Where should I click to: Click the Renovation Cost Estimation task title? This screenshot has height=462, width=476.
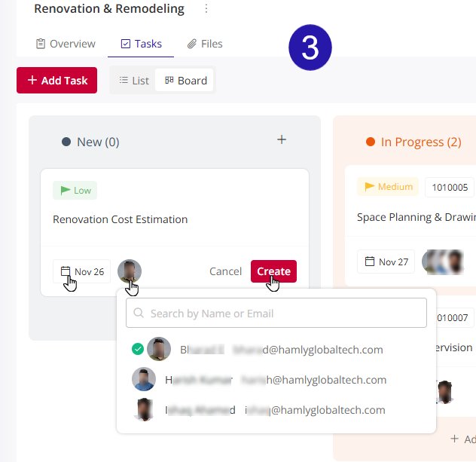pyautogui.click(x=121, y=219)
